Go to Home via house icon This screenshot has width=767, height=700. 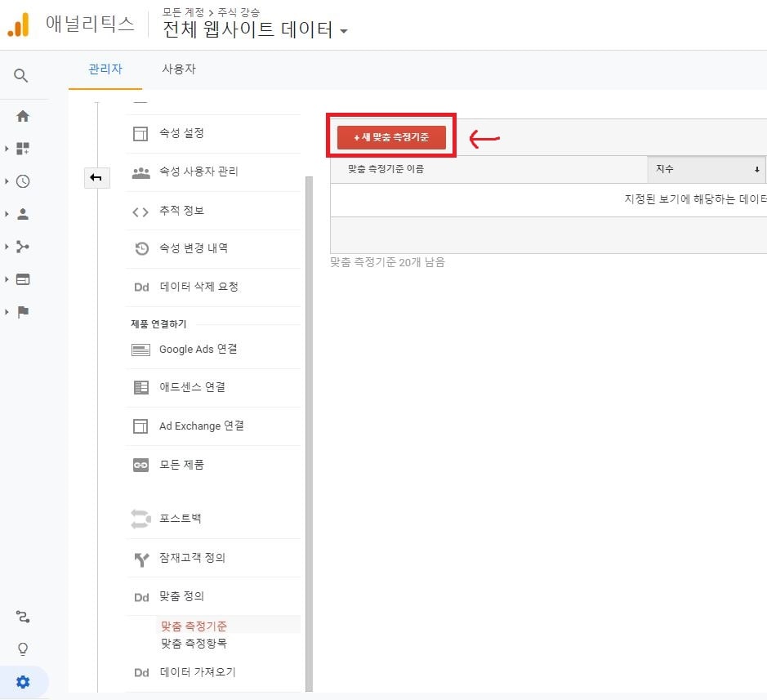click(x=23, y=116)
